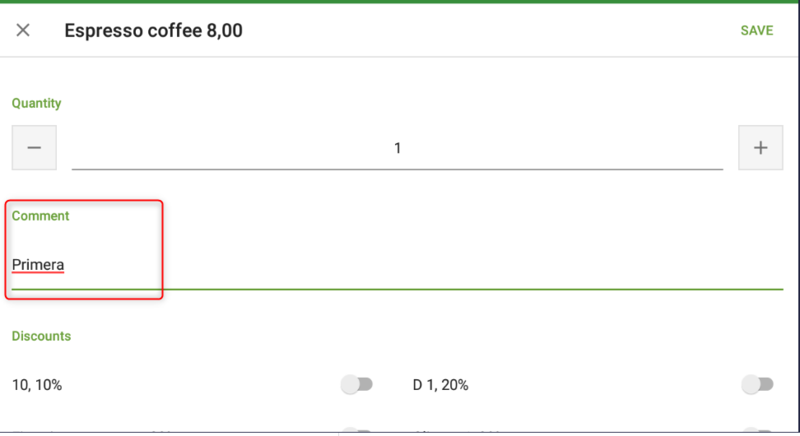The image size is (800, 436).
Task: Click the word Primera in the comment
Action: point(38,265)
